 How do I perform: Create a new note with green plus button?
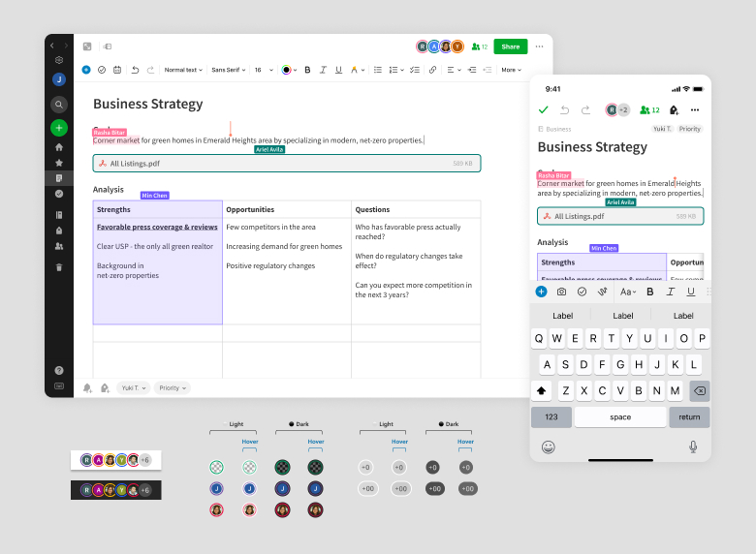(59, 128)
